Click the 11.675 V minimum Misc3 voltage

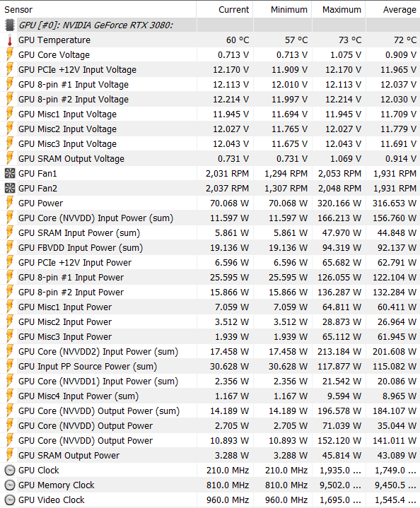[290, 144]
